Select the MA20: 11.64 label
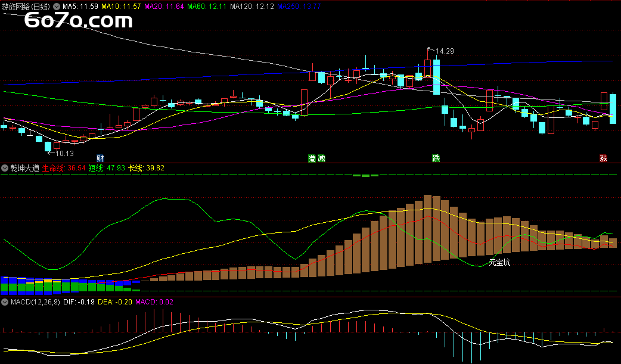Viewport: 621px width, 364px height. click(164, 7)
